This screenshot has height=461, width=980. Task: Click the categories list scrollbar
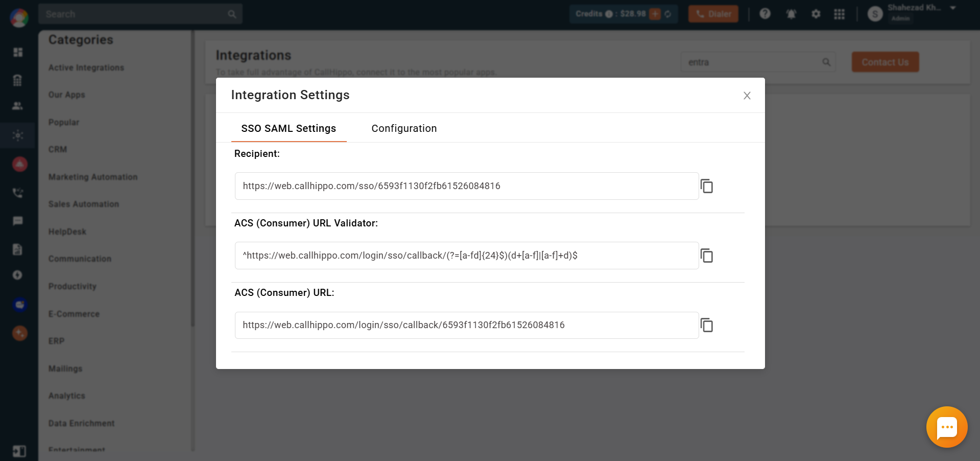coord(193,179)
